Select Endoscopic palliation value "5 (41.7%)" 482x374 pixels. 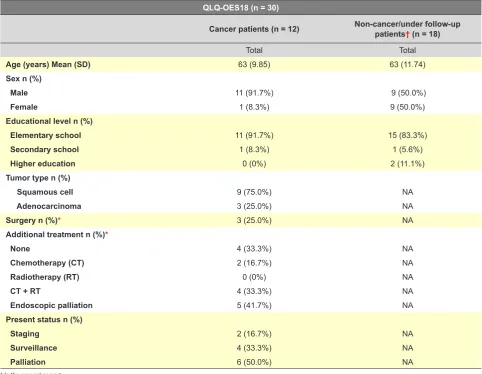pos(254,305)
